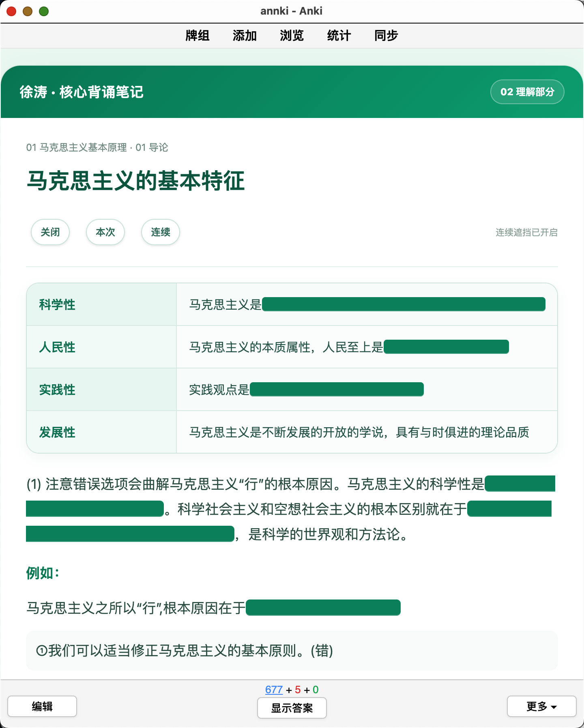Click 添加 to add a card
Viewport: 584px width, 728px height.
(x=245, y=36)
